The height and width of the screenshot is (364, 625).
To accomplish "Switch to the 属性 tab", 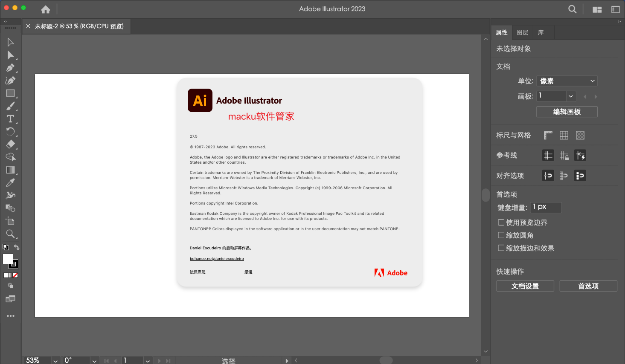I will click(x=502, y=32).
